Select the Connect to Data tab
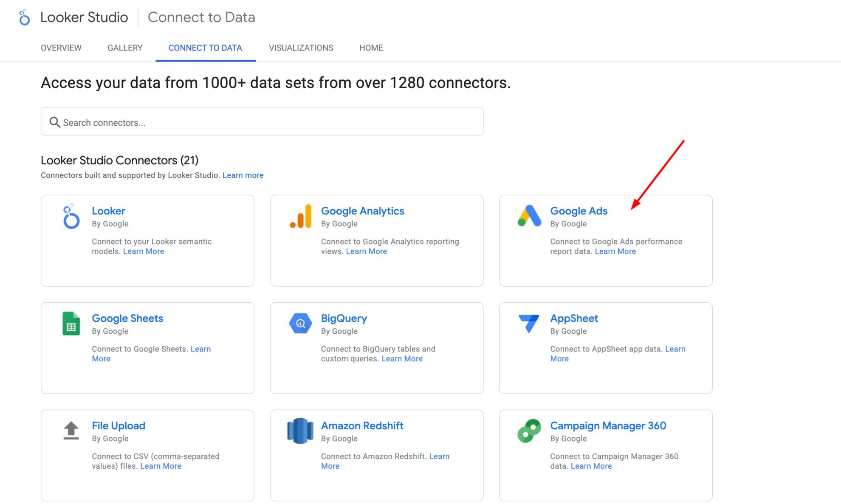This screenshot has height=504, width=841. click(205, 48)
